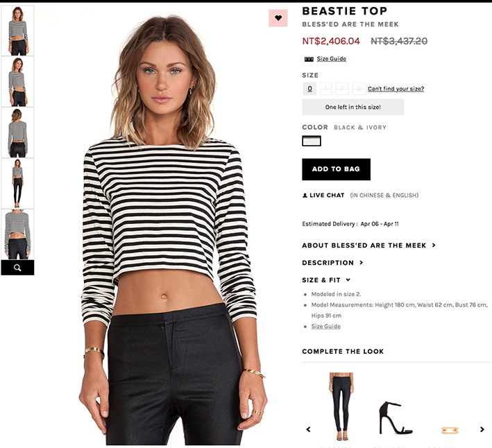View the first front-view thumbnail
The width and height of the screenshot is (492, 448).
17,31
